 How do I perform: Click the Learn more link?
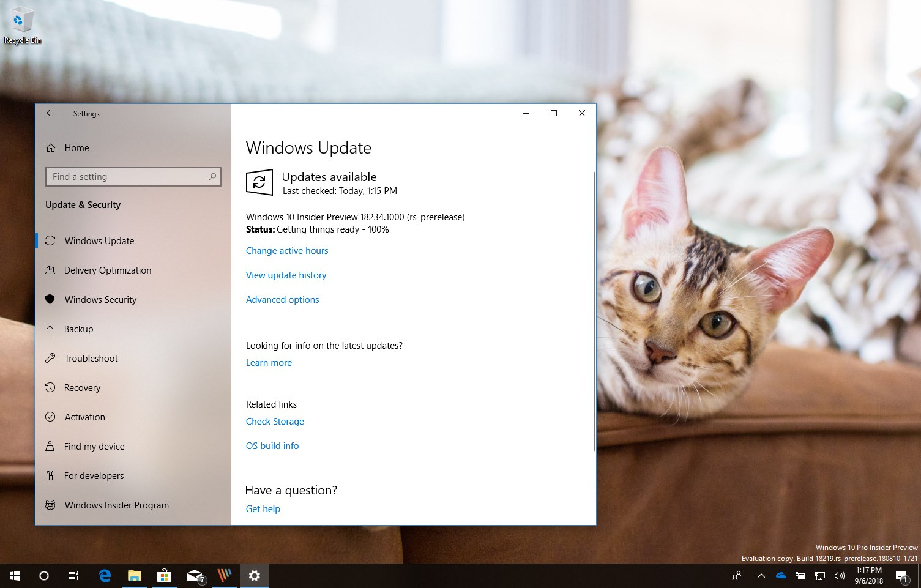[269, 363]
